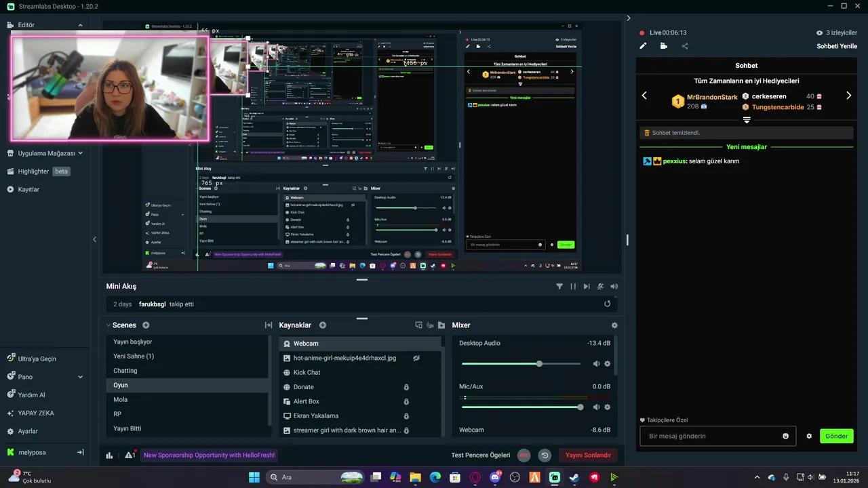Expand the Uygulama Mağazası menu
The height and width of the screenshot is (488, 868).
tap(80, 153)
